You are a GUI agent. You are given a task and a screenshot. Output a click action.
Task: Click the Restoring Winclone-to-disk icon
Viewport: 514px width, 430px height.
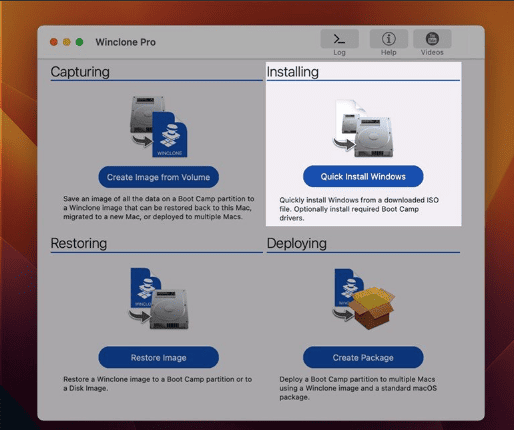tap(159, 299)
